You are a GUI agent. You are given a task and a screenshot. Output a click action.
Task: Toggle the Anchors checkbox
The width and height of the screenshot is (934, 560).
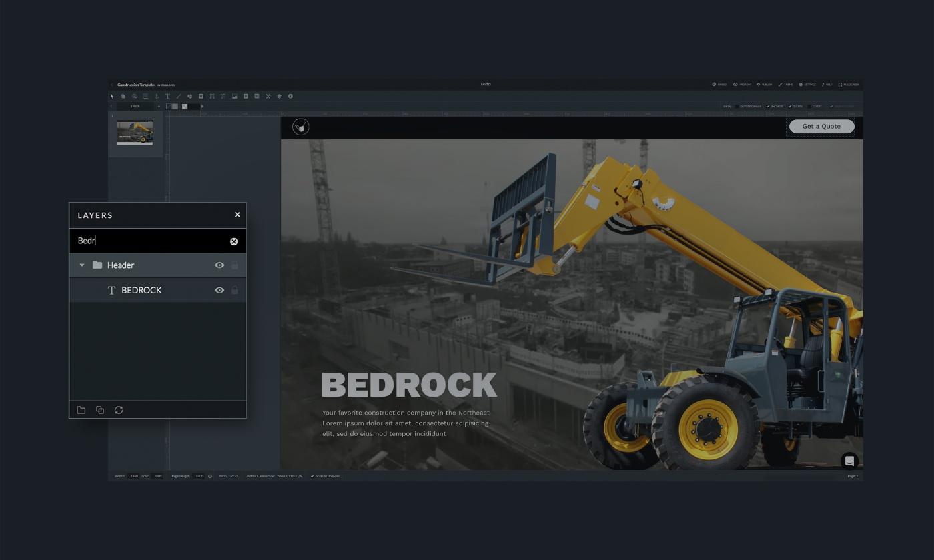768,106
